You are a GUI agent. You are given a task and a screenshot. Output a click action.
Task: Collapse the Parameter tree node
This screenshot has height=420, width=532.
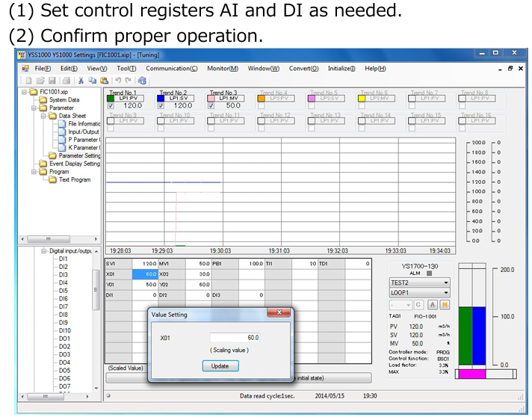34,108
